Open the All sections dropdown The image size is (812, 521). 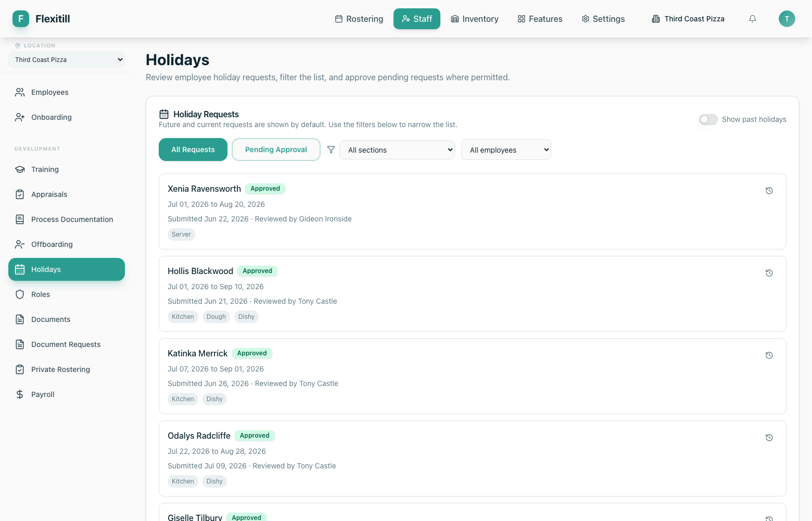pos(397,150)
